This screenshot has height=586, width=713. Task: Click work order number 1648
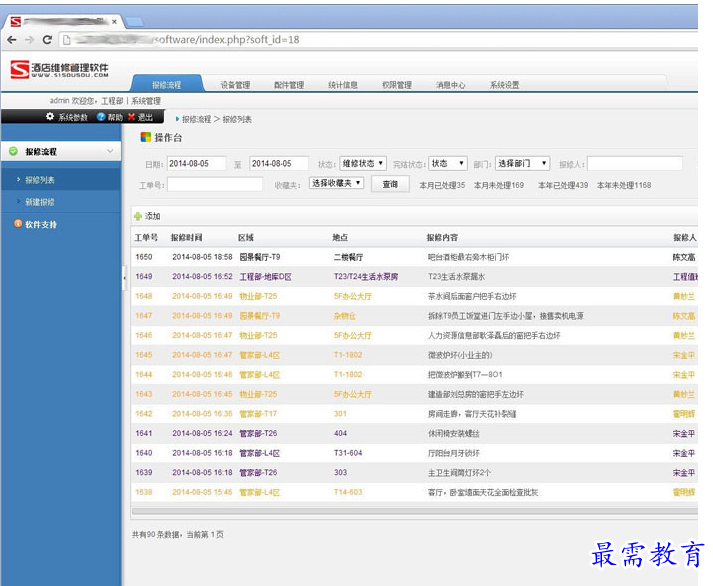[144, 296]
